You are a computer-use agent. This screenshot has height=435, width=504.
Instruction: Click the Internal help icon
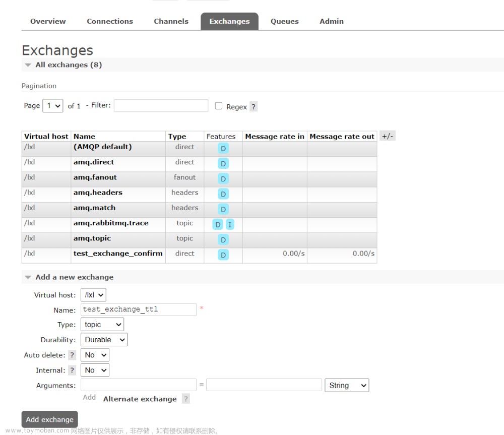point(72,370)
